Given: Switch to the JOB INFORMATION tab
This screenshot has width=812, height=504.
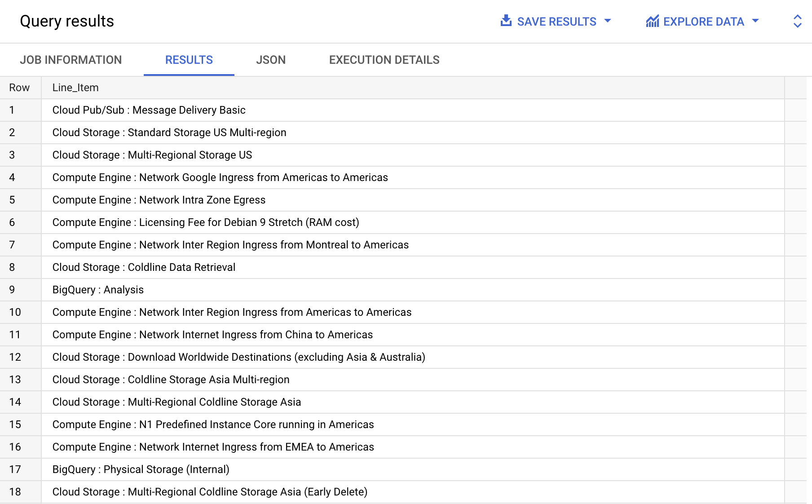Looking at the screenshot, I should point(71,60).
